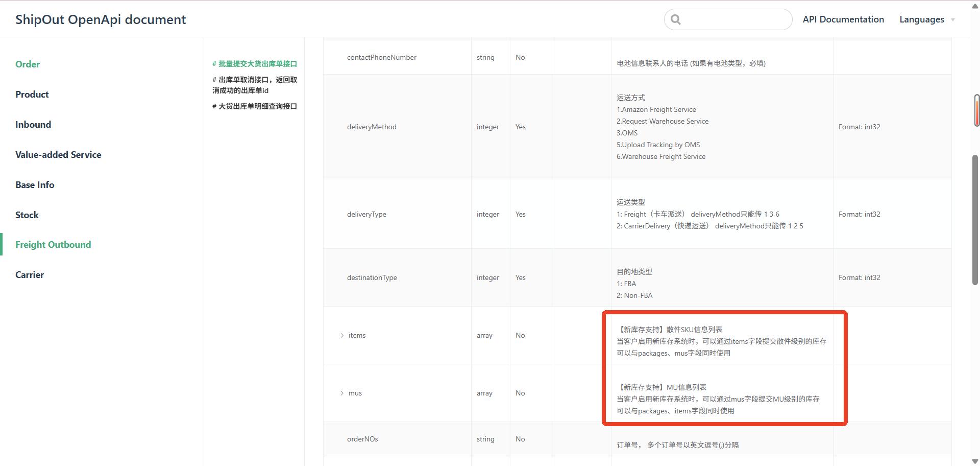Expand the items array row

(342, 335)
